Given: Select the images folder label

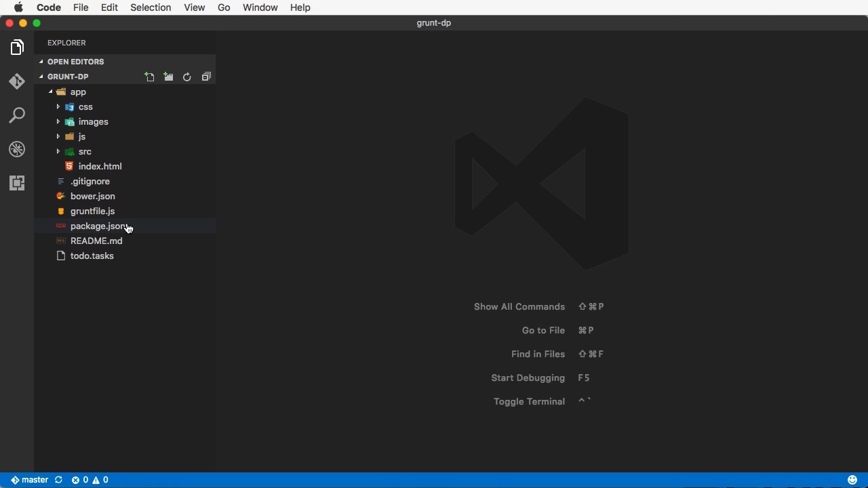Looking at the screenshot, I should pyautogui.click(x=94, y=121).
